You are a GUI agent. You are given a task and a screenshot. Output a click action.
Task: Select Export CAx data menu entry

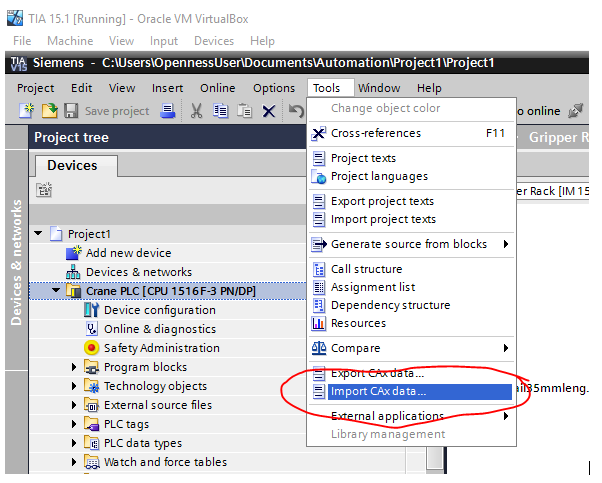point(411,373)
